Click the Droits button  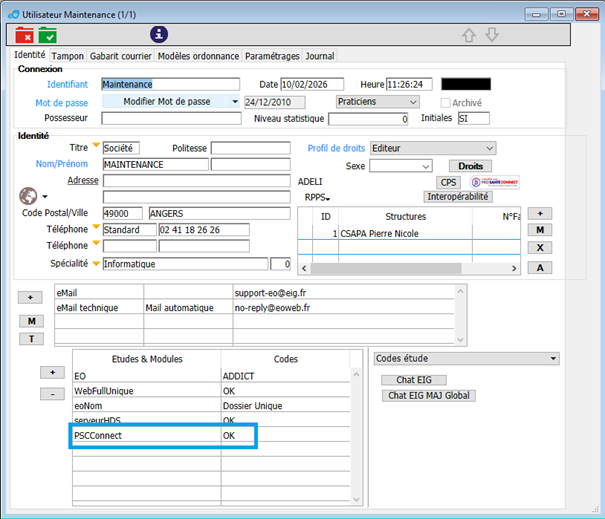click(470, 166)
